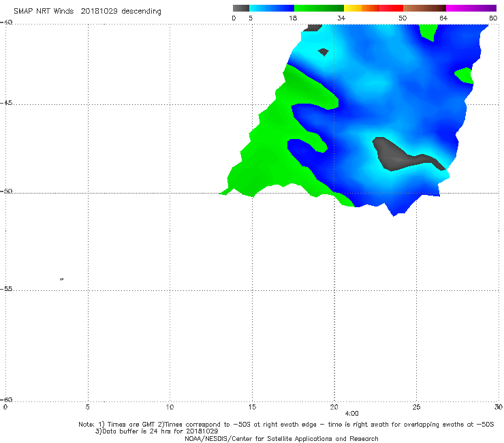Click the NOAA/NESDIS credit line

[x=281, y=438]
